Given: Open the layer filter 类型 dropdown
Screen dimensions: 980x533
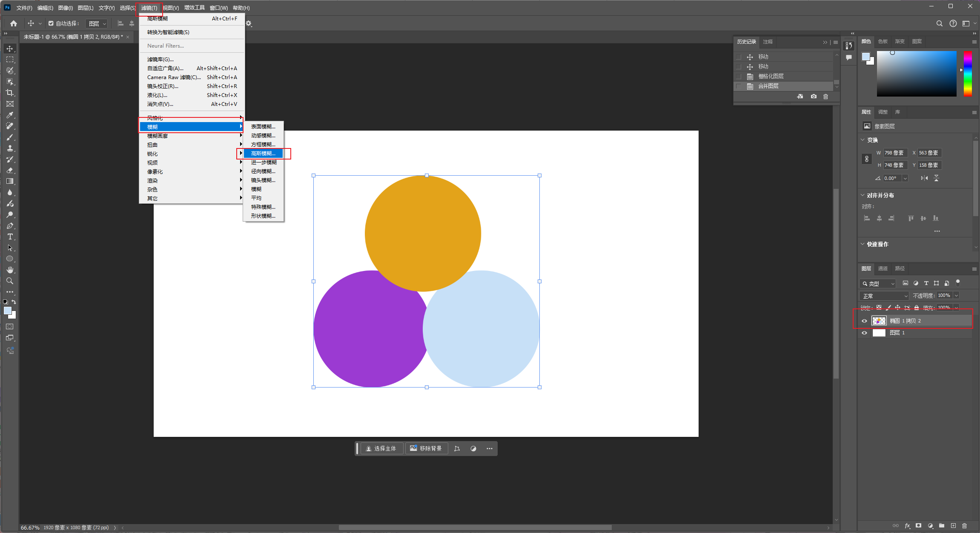Looking at the screenshot, I should coord(878,283).
